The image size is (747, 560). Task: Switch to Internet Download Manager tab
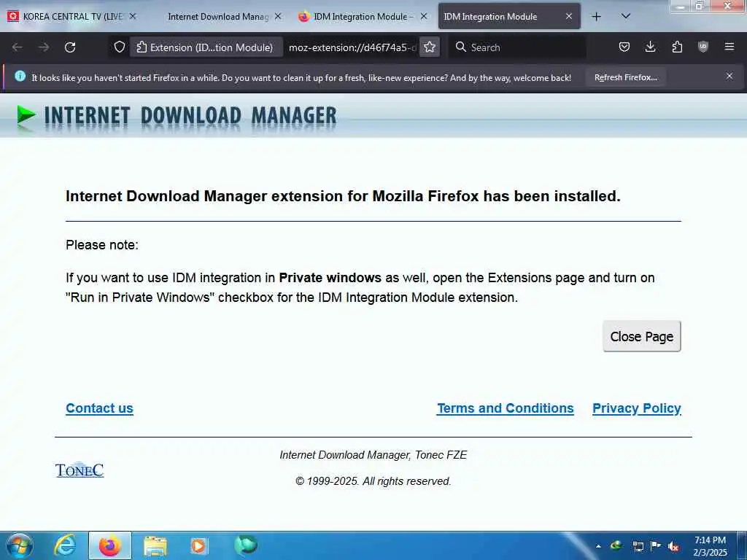217,17
